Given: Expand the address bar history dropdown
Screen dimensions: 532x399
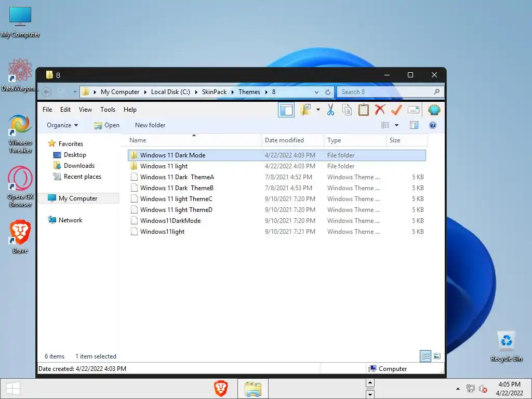Looking at the screenshot, I should click(316, 92).
